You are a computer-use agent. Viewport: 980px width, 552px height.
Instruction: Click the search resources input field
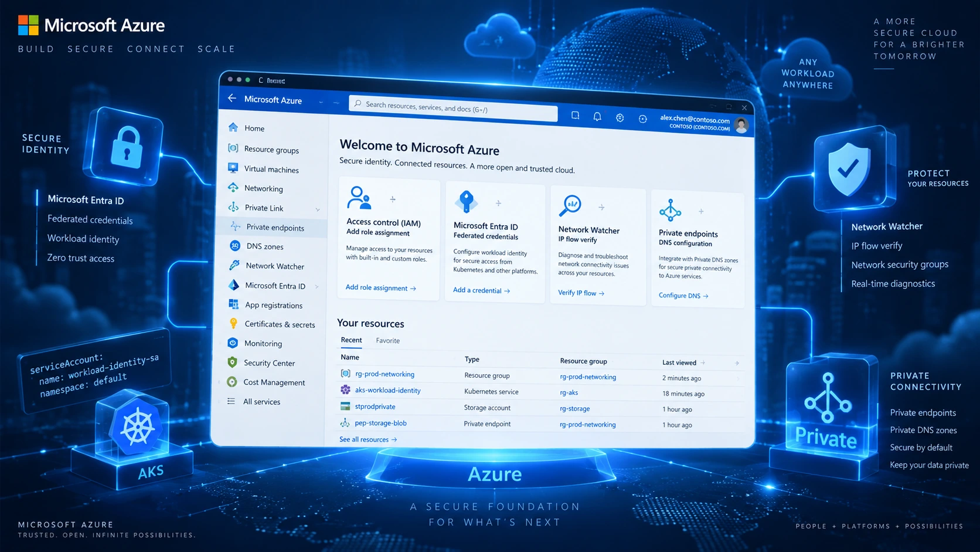pyautogui.click(x=453, y=107)
